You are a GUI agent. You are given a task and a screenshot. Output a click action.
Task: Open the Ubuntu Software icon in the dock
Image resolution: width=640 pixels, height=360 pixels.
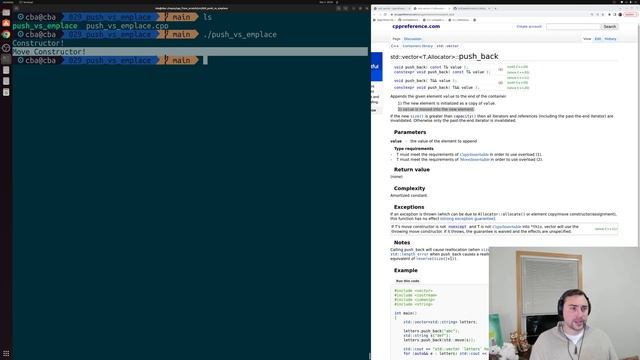(x=6, y=23)
